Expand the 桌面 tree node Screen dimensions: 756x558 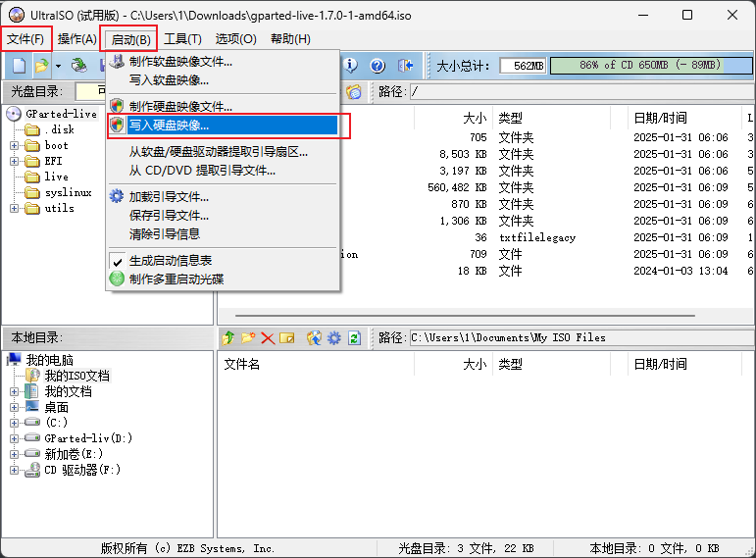pos(14,408)
